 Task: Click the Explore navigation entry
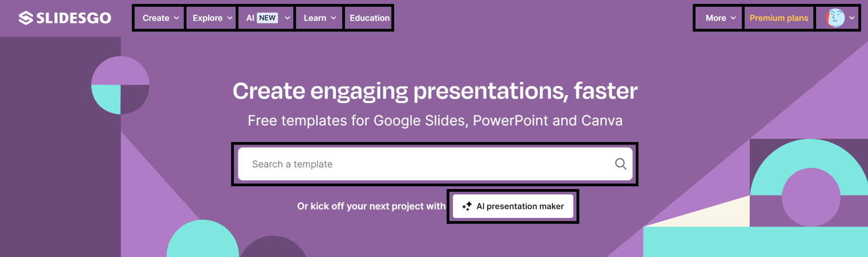pyautogui.click(x=207, y=18)
